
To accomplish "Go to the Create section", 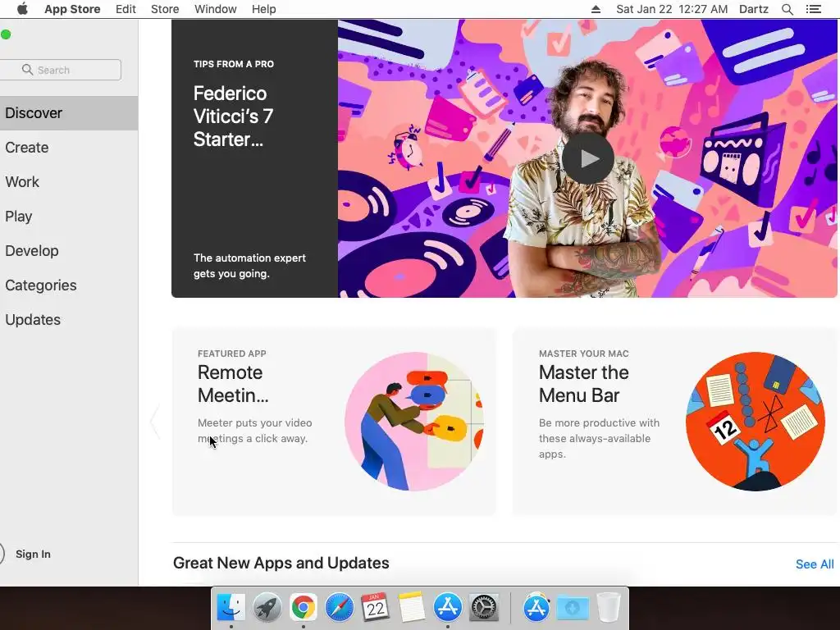I will click(69, 148).
